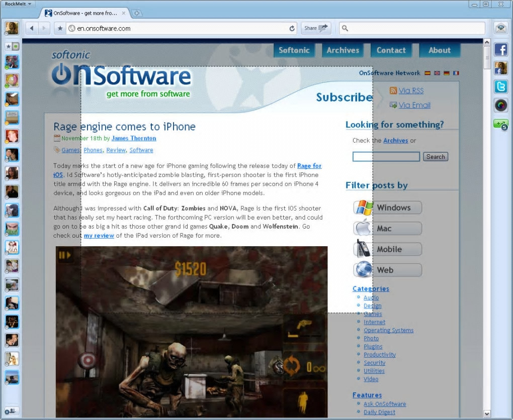The height and width of the screenshot is (420, 513).
Task: Toggle favorites star filter in friends edge
Action: click(8, 46)
